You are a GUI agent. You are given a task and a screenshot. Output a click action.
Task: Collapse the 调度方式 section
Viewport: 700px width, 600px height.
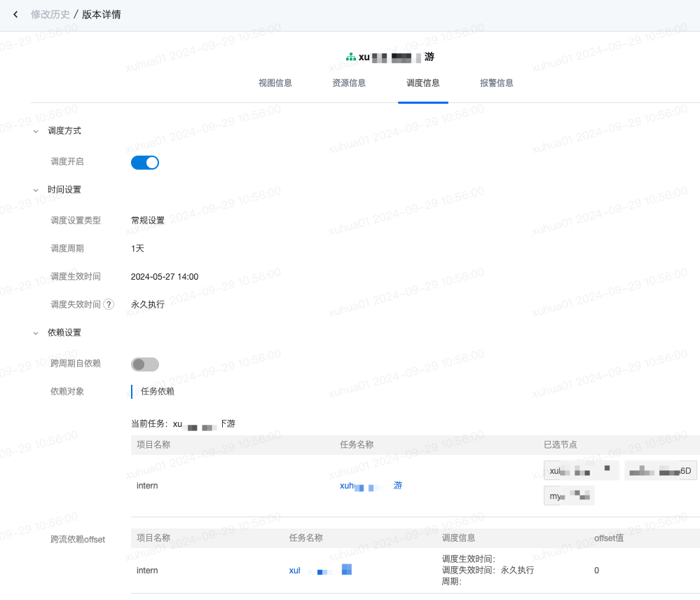tap(36, 131)
